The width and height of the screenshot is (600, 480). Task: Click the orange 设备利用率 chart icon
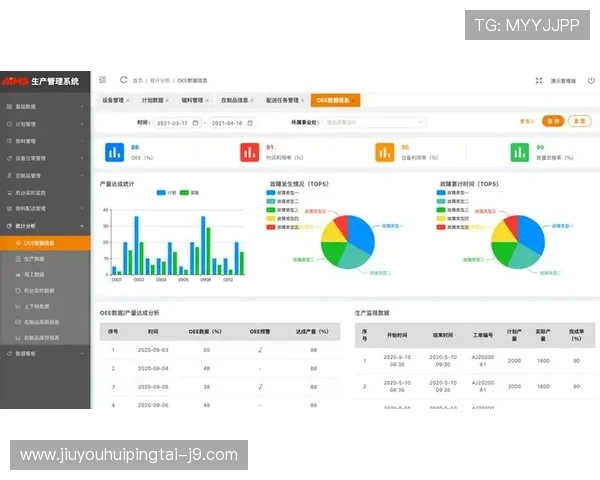point(384,152)
